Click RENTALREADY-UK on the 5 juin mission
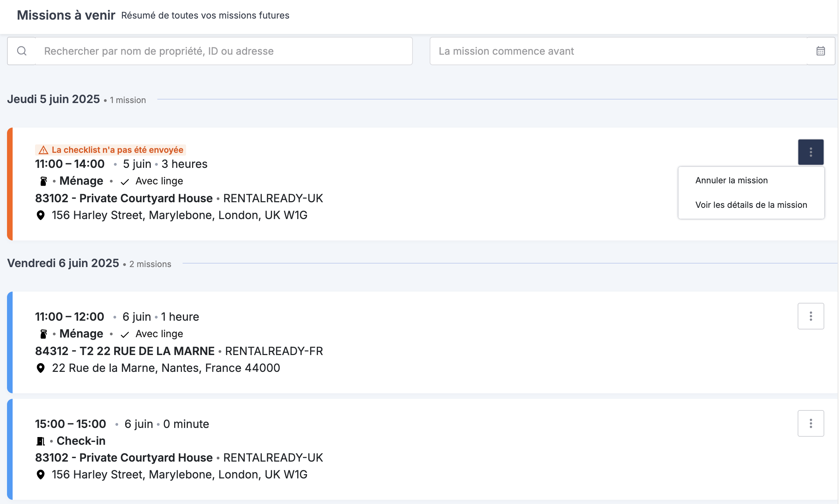 coord(273,198)
